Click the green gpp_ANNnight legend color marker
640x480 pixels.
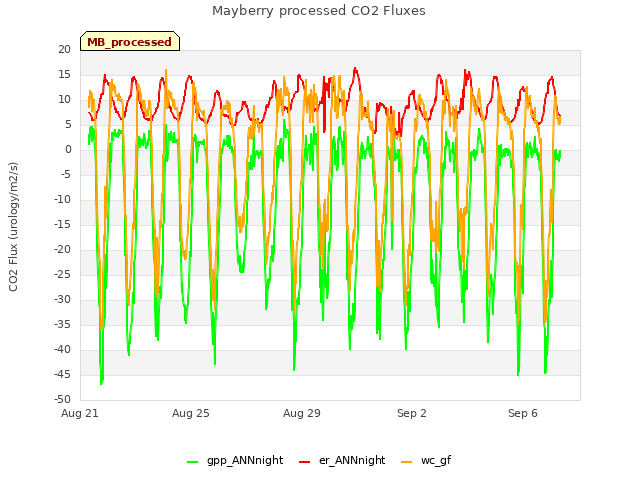192,462
